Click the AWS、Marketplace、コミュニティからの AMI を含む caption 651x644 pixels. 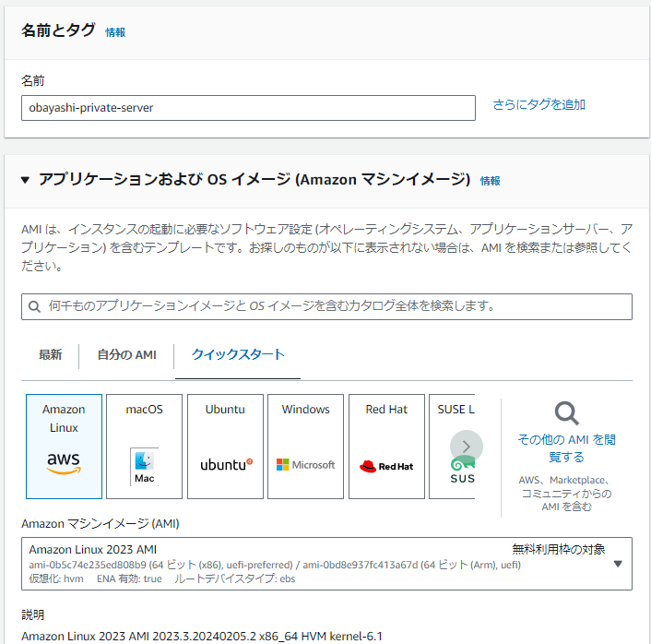click(x=566, y=494)
